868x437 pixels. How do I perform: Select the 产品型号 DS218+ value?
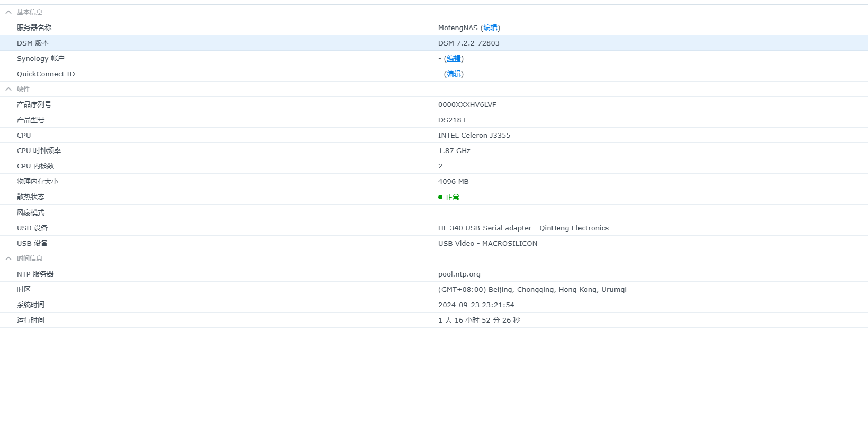pos(452,120)
